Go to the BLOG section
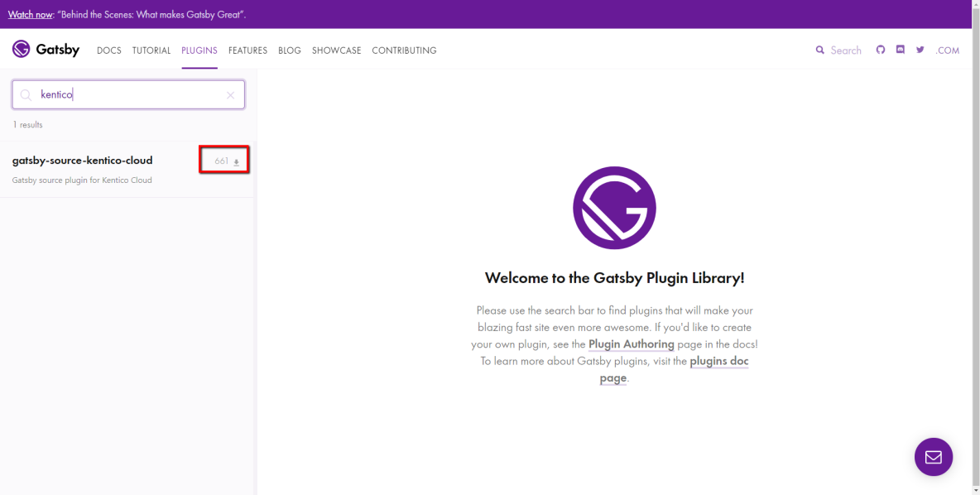 [x=290, y=50]
